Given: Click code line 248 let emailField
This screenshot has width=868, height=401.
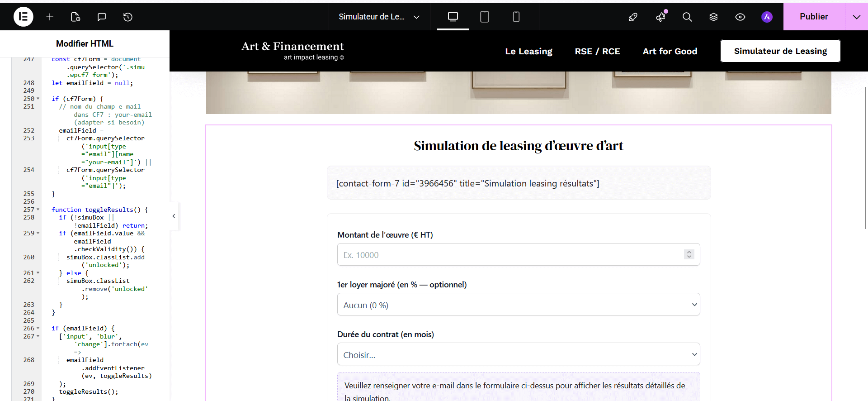Looking at the screenshot, I should pos(92,83).
